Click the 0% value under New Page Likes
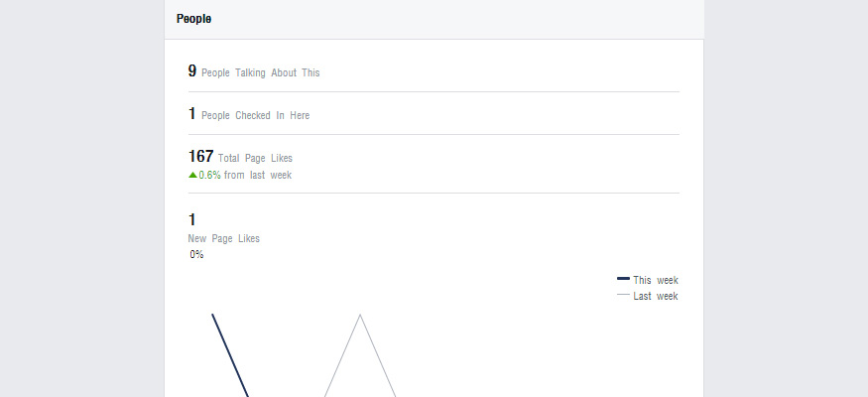 pos(196,255)
